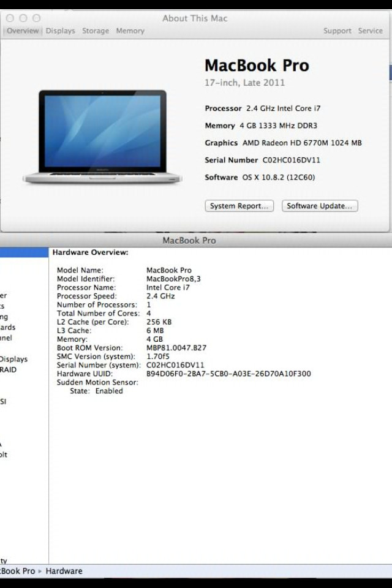Click the OS X 10.8.2 (12C60) version text

(x=271, y=177)
